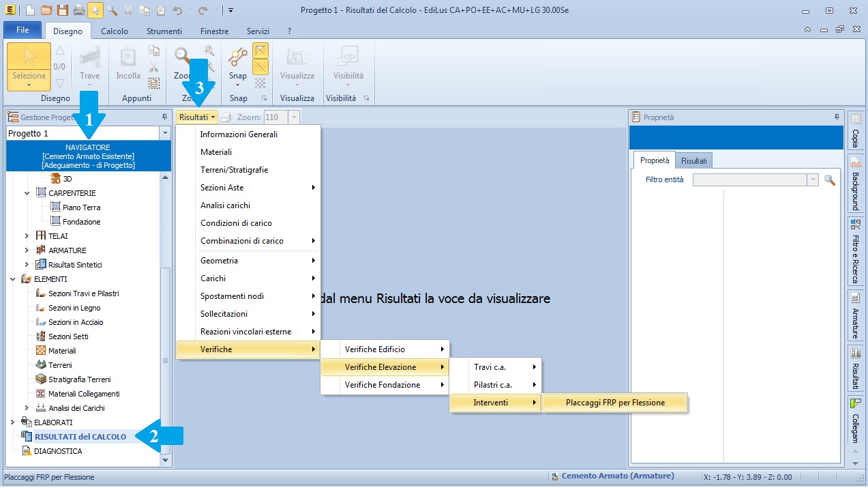
Task: Click the Risultati dropdown button
Action: (198, 117)
